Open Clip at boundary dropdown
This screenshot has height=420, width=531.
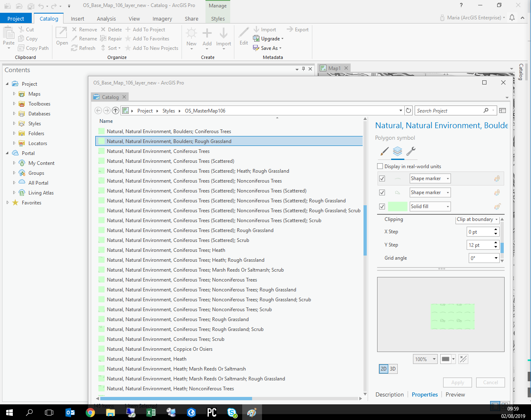point(477,219)
